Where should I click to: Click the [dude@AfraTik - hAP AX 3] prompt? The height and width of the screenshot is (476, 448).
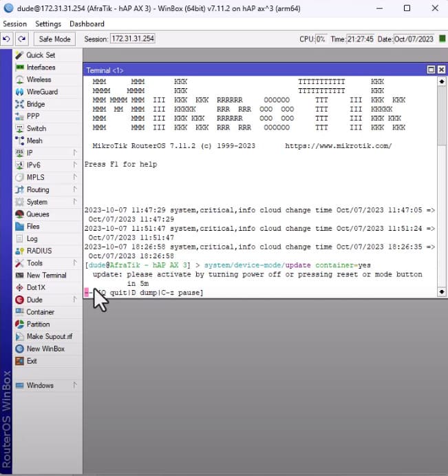(x=138, y=265)
